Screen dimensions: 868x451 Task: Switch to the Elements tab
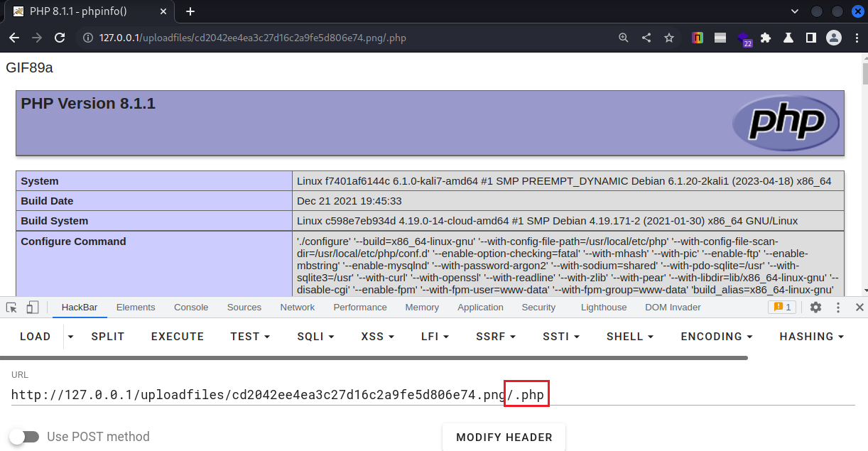point(136,308)
